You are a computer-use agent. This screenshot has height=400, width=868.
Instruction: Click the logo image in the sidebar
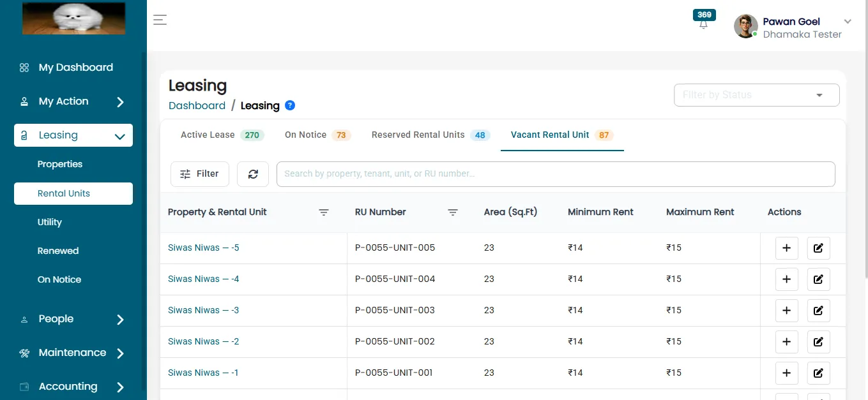coord(73,19)
